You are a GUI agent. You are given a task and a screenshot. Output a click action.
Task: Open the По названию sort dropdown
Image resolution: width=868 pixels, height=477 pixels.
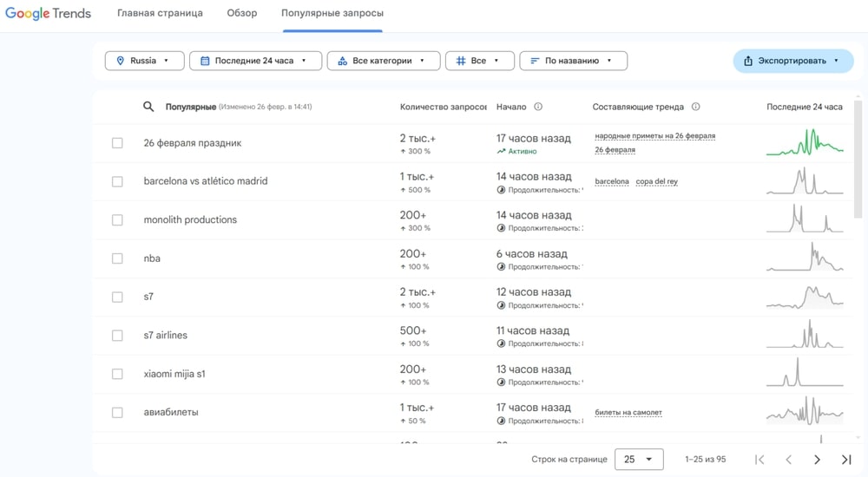[x=574, y=61]
